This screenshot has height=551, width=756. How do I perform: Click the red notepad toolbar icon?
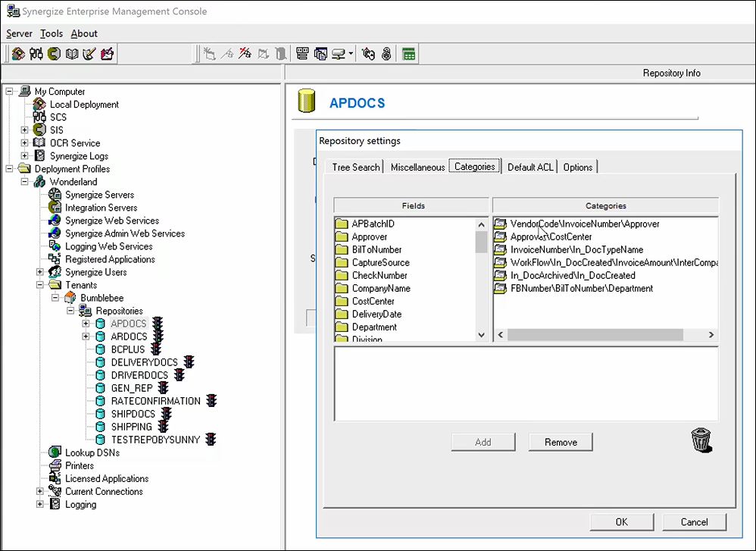tap(107, 54)
